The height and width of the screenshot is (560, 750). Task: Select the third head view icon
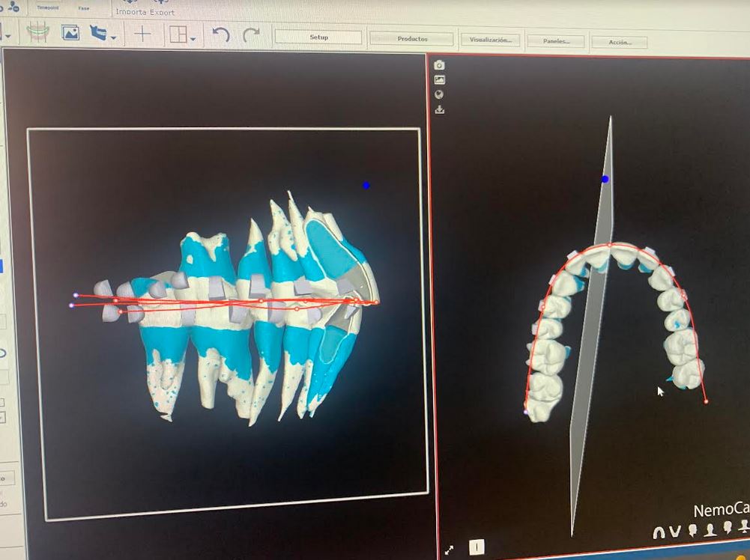[728, 527]
